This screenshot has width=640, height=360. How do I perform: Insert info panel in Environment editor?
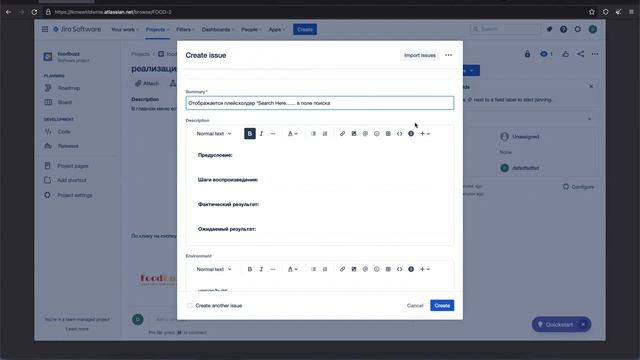click(x=411, y=269)
